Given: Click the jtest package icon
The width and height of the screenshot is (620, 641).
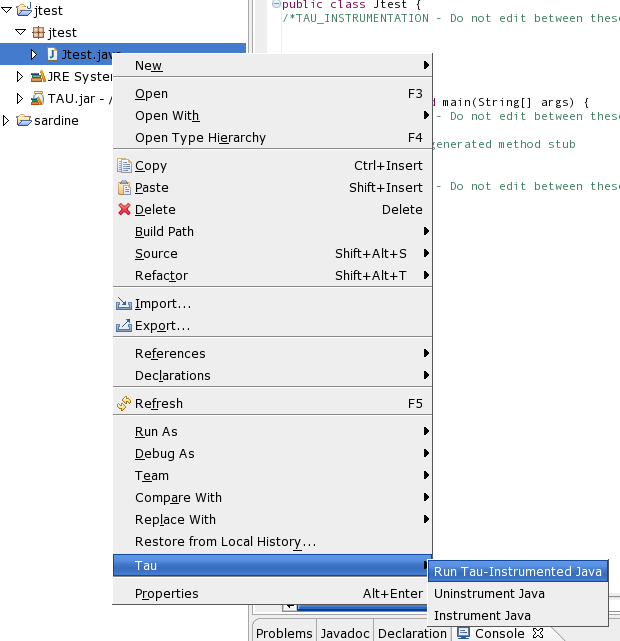Looking at the screenshot, I should click(38, 32).
